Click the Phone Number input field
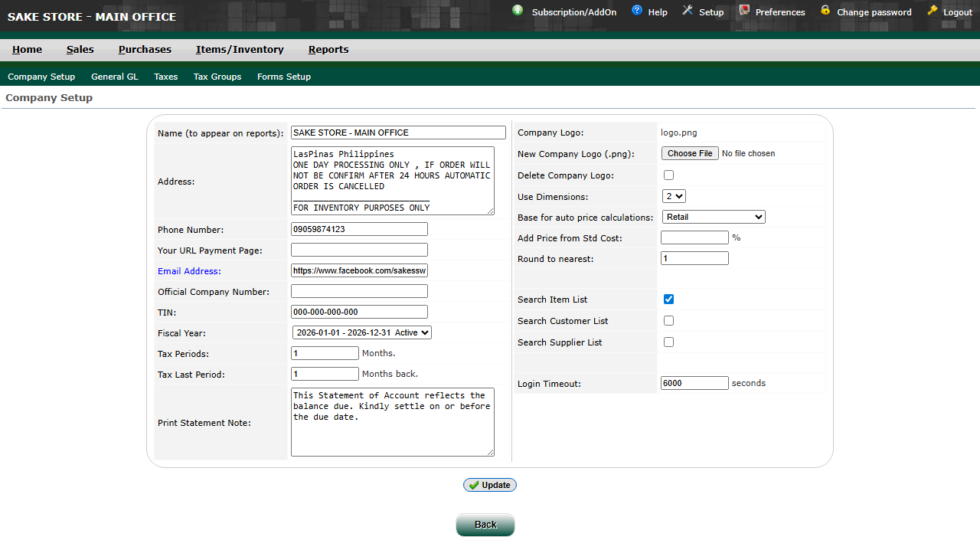This screenshot has height=550, width=980. 359,230
